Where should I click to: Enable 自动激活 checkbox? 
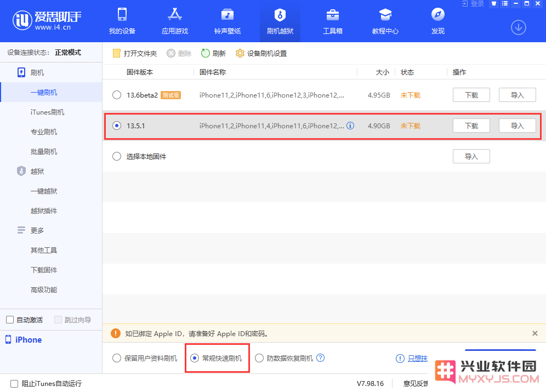pyautogui.click(x=10, y=320)
